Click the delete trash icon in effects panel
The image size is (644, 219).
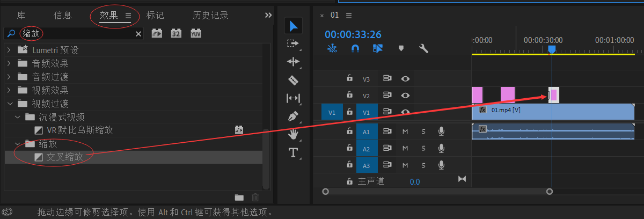point(255,198)
